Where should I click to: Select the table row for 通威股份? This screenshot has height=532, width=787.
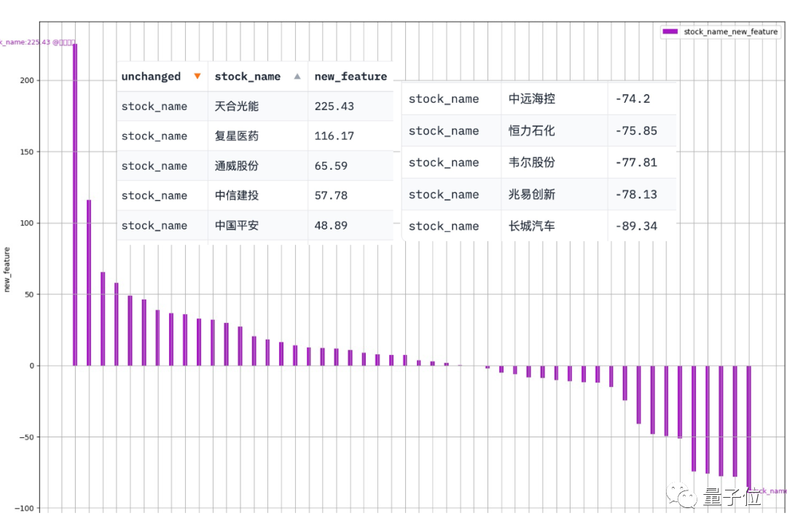[x=255, y=165]
